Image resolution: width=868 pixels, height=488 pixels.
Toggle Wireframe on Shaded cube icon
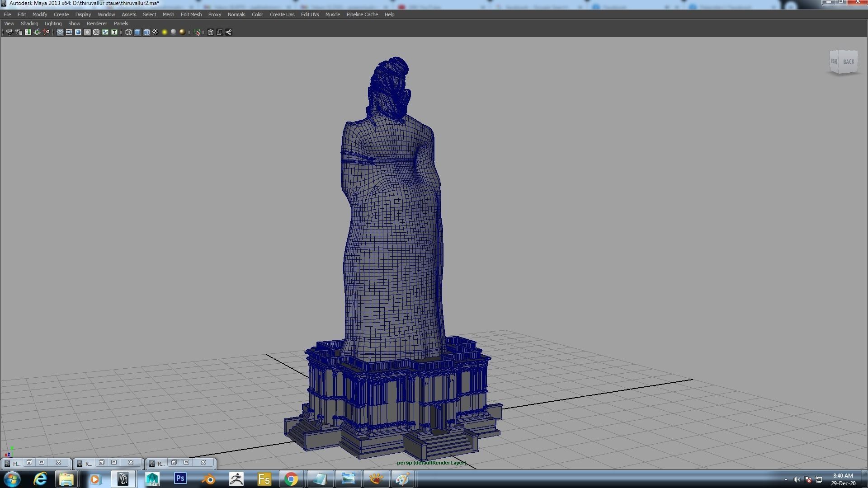[x=146, y=32]
